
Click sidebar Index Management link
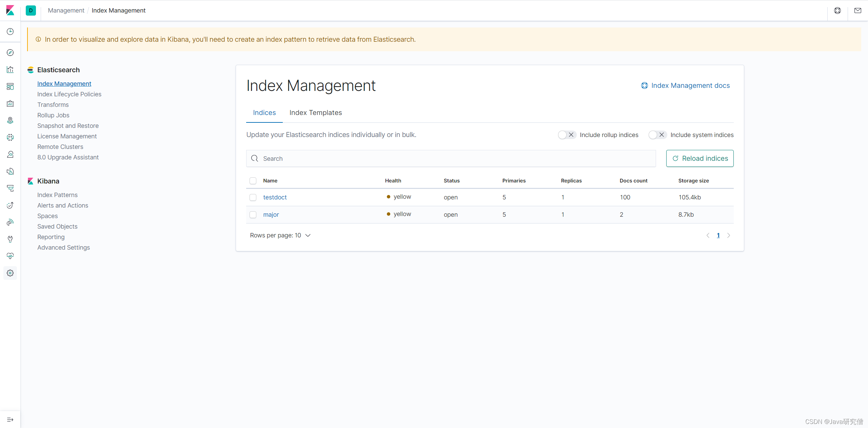pyautogui.click(x=64, y=84)
